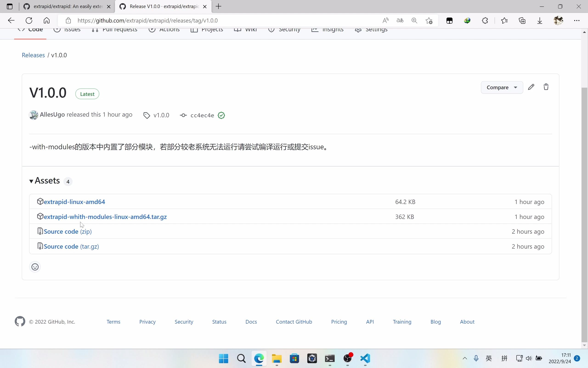The width and height of the screenshot is (588, 368).
Task: Open AllesUgo's profile link
Action: pyautogui.click(x=52, y=115)
